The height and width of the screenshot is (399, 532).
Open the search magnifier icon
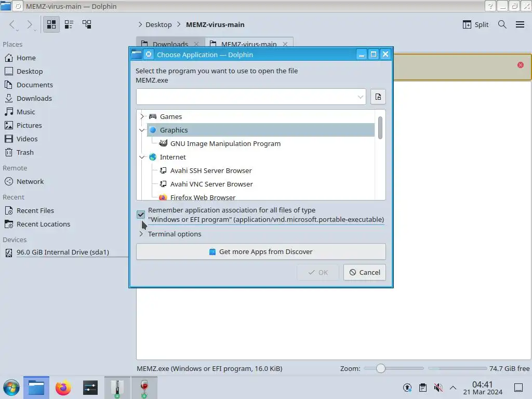click(502, 24)
